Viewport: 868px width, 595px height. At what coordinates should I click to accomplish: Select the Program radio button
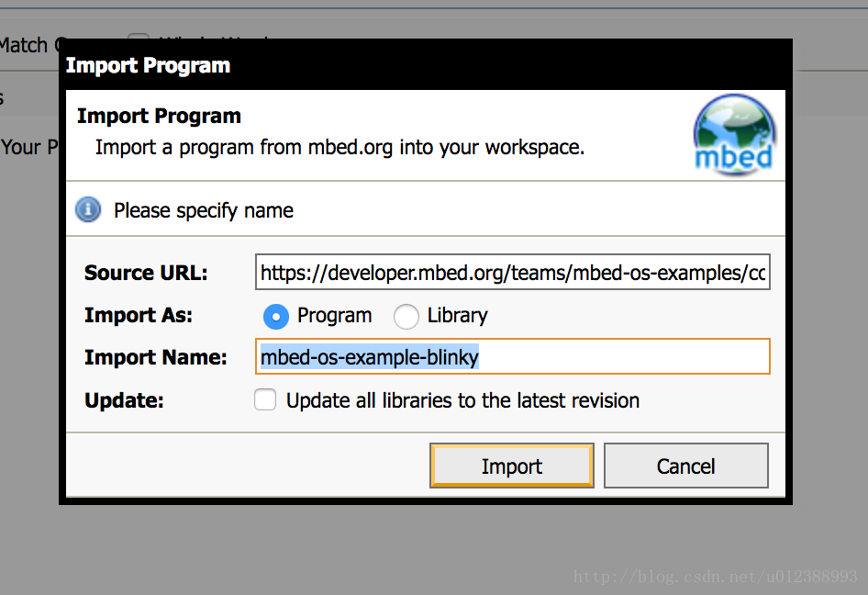(x=275, y=317)
